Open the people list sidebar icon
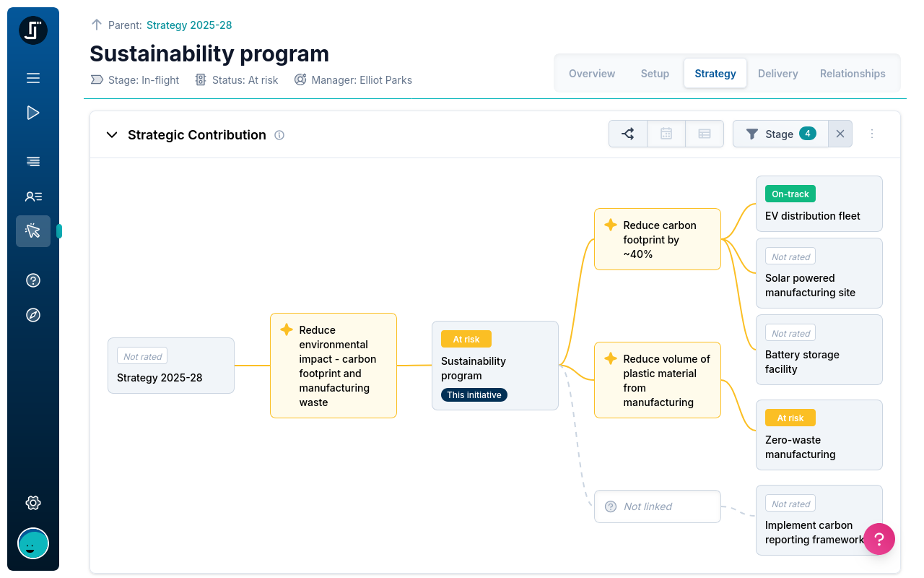 [x=33, y=196]
